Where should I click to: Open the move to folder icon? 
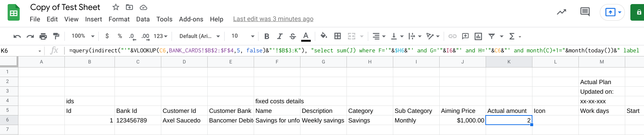click(129, 7)
